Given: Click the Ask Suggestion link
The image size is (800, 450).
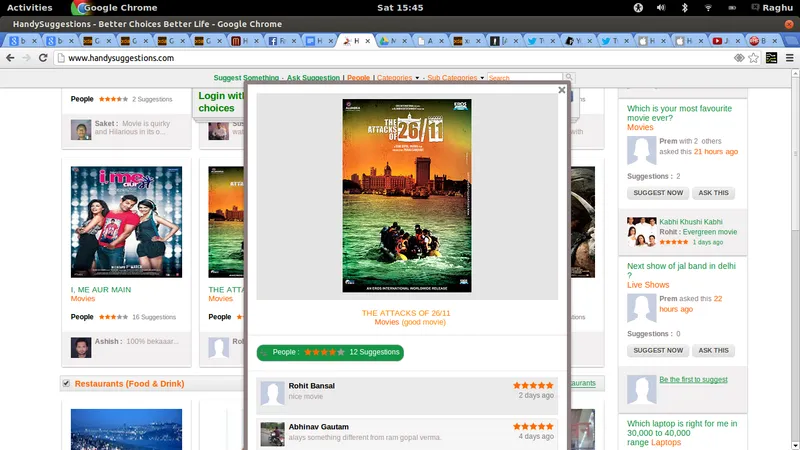Looking at the screenshot, I should [x=313, y=78].
